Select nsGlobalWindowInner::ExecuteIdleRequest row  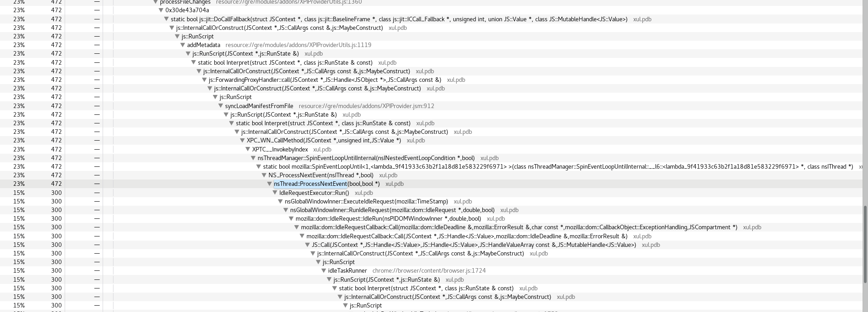(431, 201)
